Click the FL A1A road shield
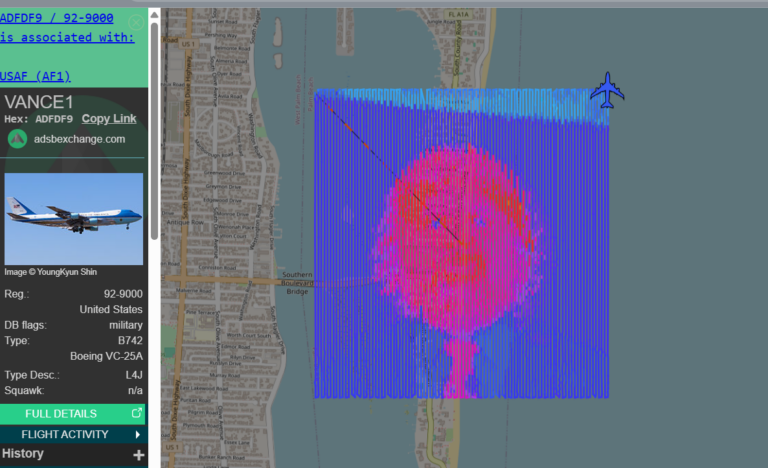The width and height of the screenshot is (768, 468). (458, 15)
